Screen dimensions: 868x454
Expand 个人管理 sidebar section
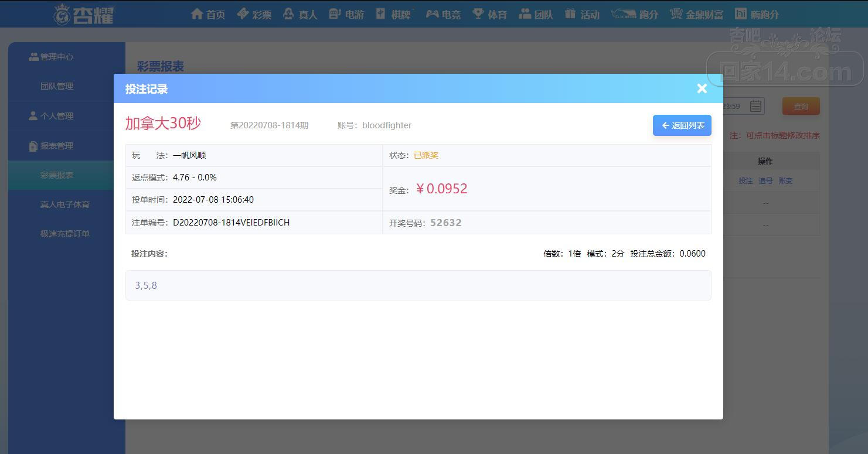pyautogui.click(x=67, y=116)
